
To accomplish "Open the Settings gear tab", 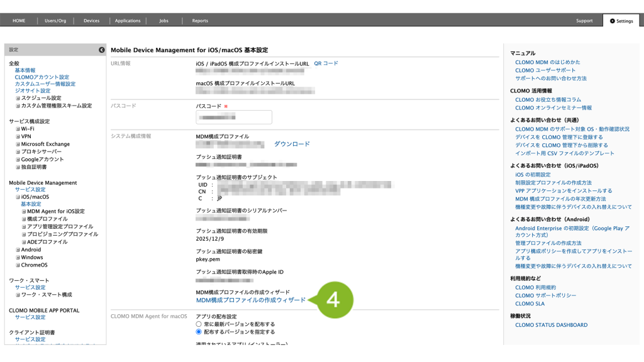I will click(x=621, y=21).
